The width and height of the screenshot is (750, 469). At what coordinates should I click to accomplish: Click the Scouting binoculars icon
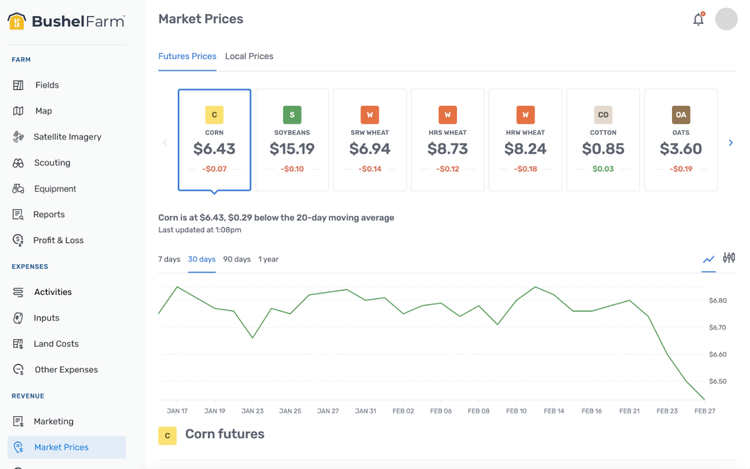pyautogui.click(x=18, y=163)
